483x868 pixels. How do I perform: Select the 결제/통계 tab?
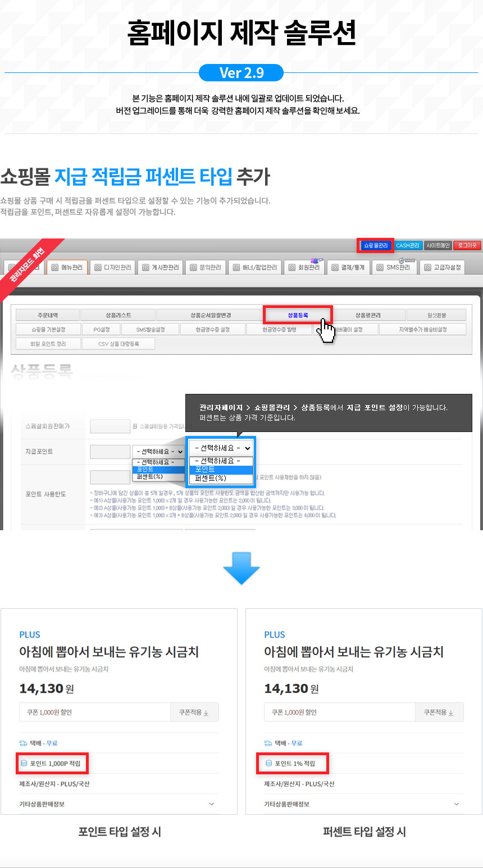(x=349, y=268)
